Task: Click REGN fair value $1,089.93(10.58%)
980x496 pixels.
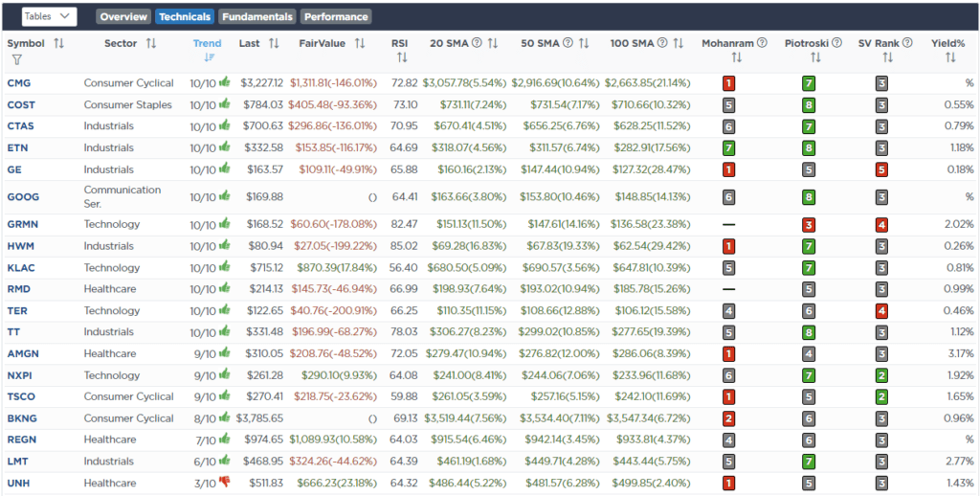Action: (x=333, y=440)
